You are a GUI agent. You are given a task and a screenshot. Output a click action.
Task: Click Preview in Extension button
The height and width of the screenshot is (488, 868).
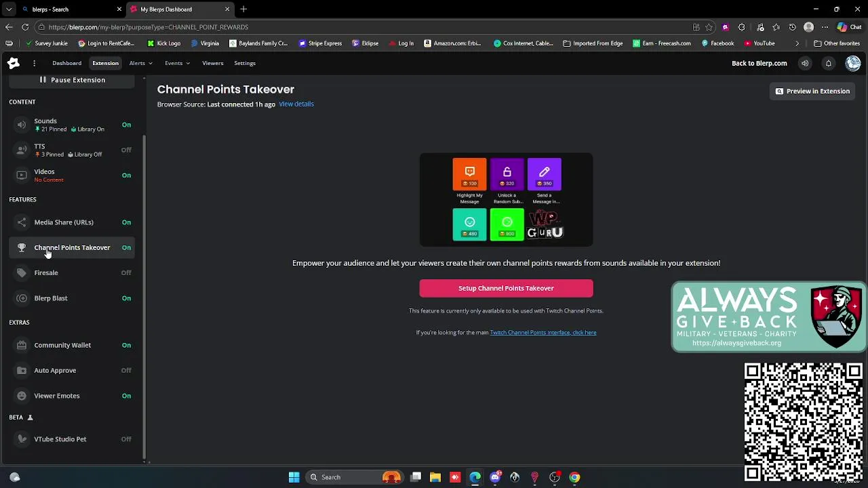(812, 91)
